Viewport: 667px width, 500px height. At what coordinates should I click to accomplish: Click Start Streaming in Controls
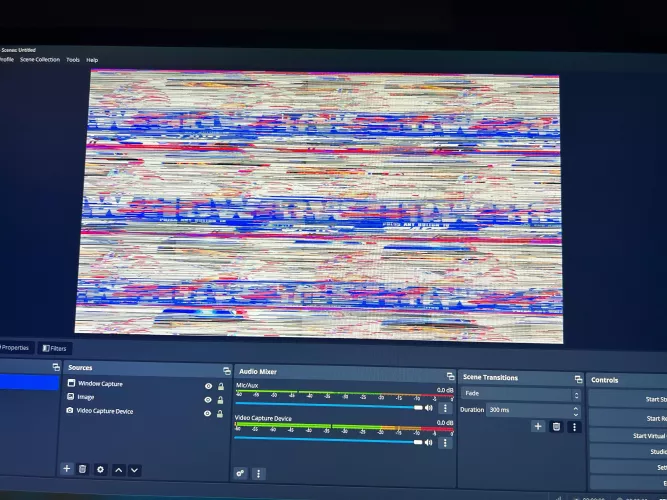(x=628, y=399)
